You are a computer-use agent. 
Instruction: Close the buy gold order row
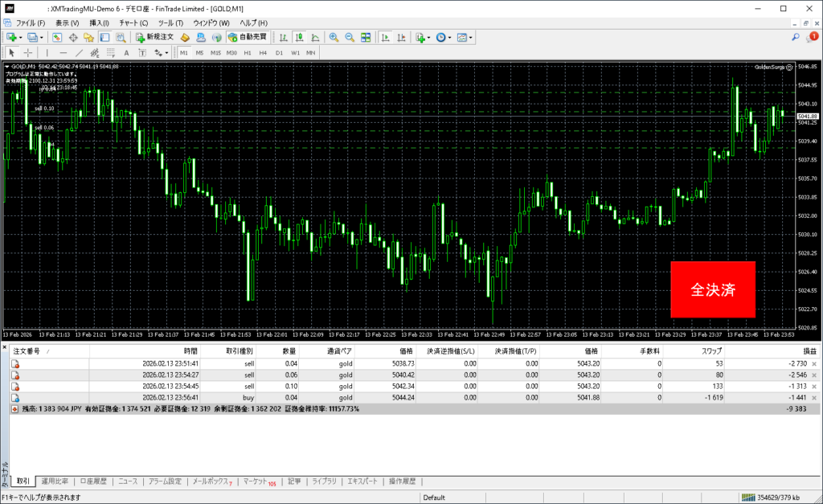tap(814, 397)
